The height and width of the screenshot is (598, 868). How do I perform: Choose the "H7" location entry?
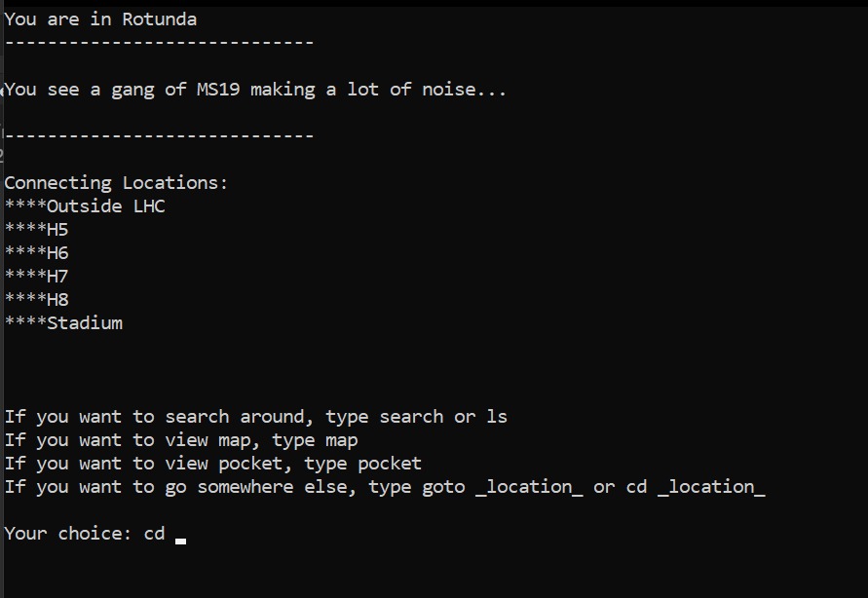(57, 277)
